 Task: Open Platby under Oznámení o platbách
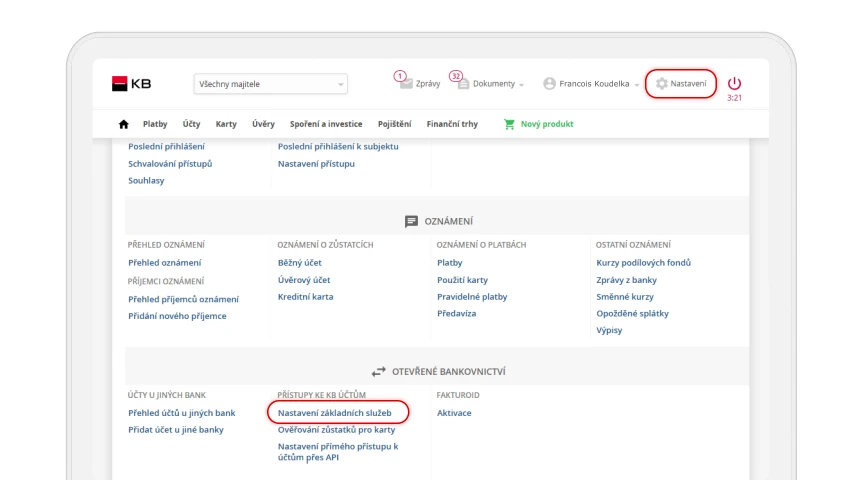point(450,263)
